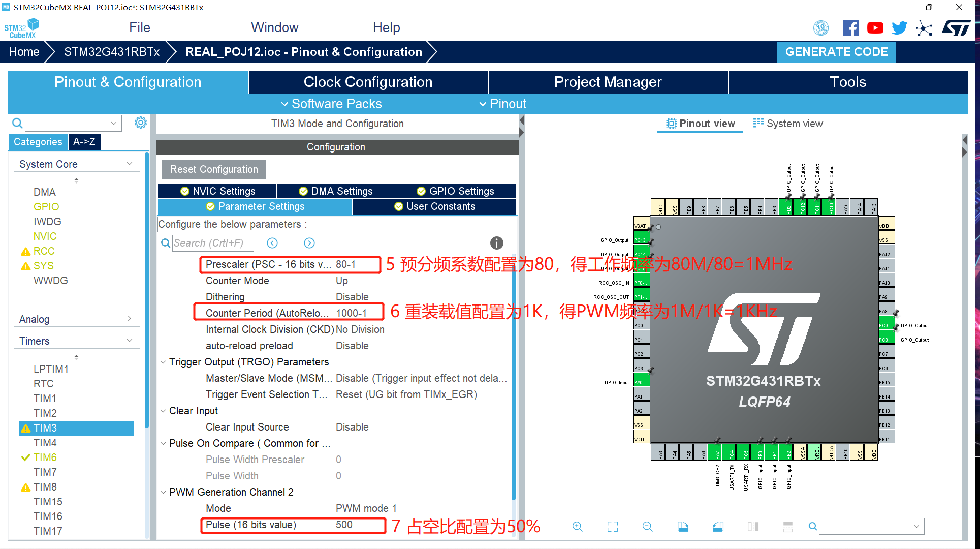Open the categories settings gear
This screenshot has height=549, width=980.
(x=141, y=123)
